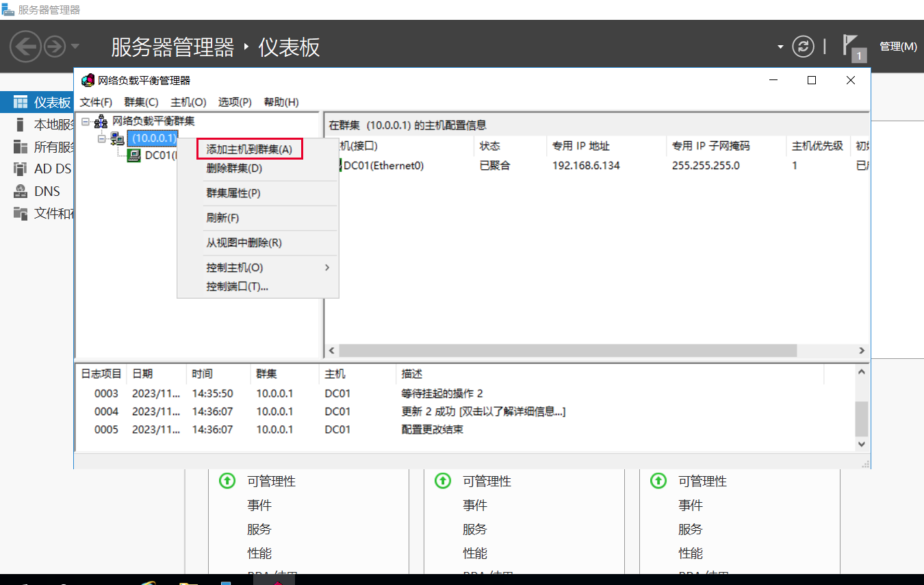The image size is (924, 585).
Task: Expand the 控制主机(O) submenu arrow
Action: click(x=327, y=268)
